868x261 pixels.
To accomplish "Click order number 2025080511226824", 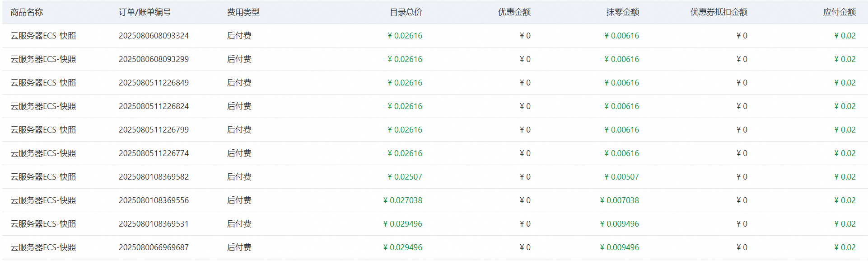I will [154, 106].
